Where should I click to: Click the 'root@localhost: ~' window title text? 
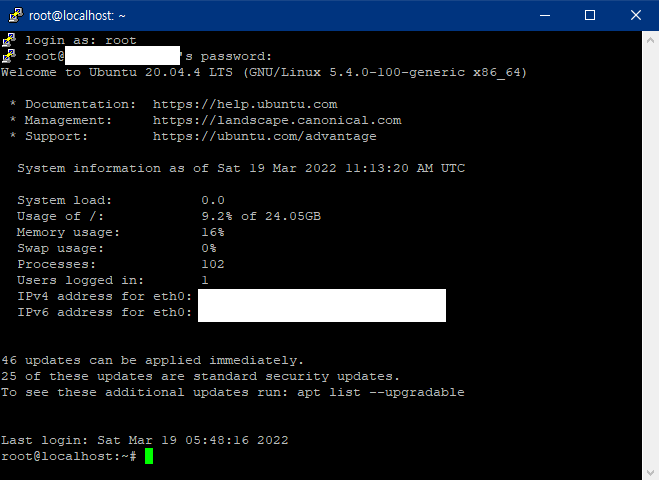pyautogui.click(x=77, y=16)
